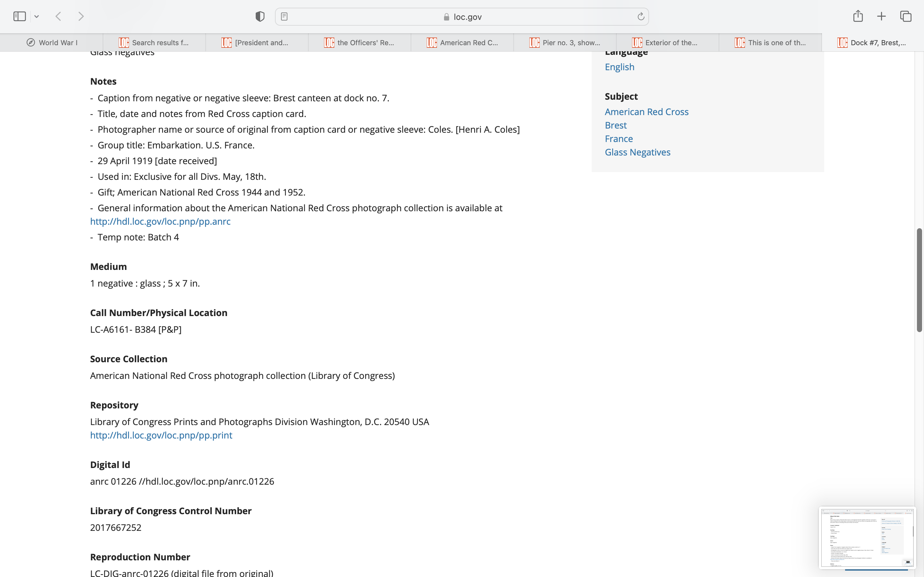Image resolution: width=924 pixels, height=577 pixels.
Task: Open the sidebar options dropdown chevron
Action: (x=37, y=16)
